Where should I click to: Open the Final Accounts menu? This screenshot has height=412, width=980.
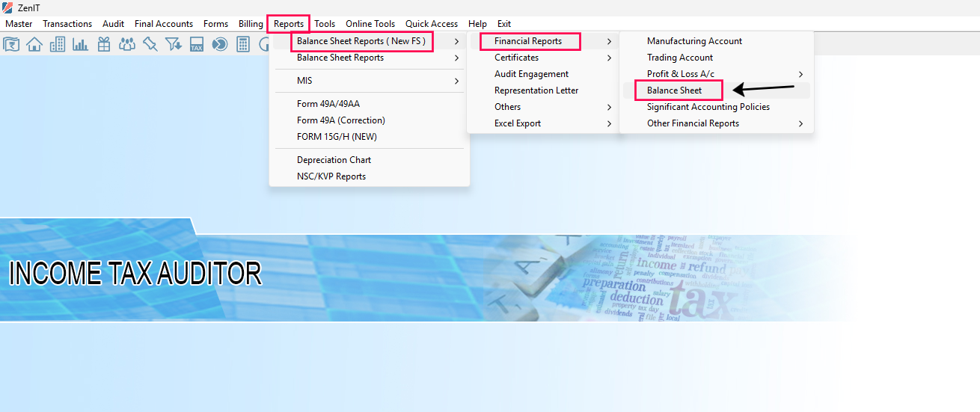(x=164, y=24)
